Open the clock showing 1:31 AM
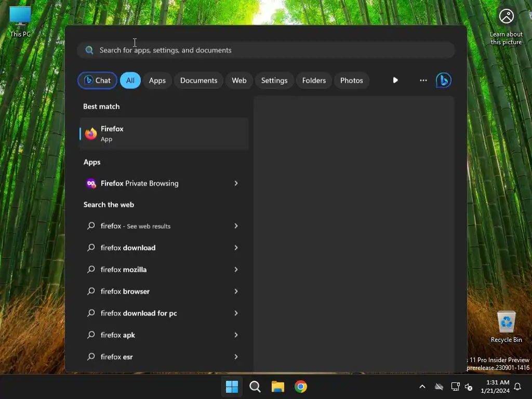The height and width of the screenshot is (399, 532). pyautogui.click(x=495, y=387)
